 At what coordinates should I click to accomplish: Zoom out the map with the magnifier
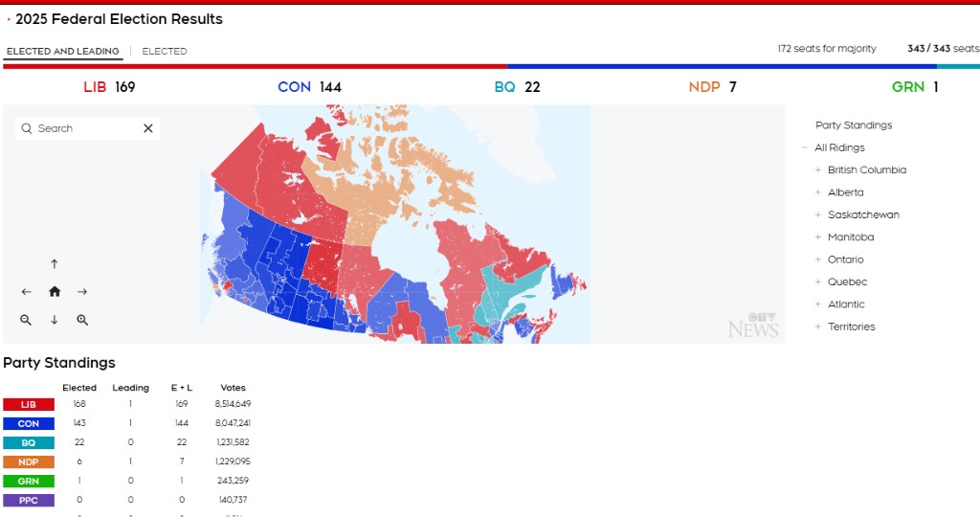coord(26,320)
